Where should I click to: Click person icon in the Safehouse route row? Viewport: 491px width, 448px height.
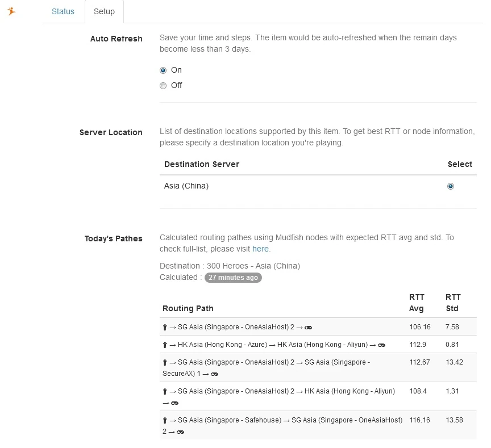pos(165,421)
